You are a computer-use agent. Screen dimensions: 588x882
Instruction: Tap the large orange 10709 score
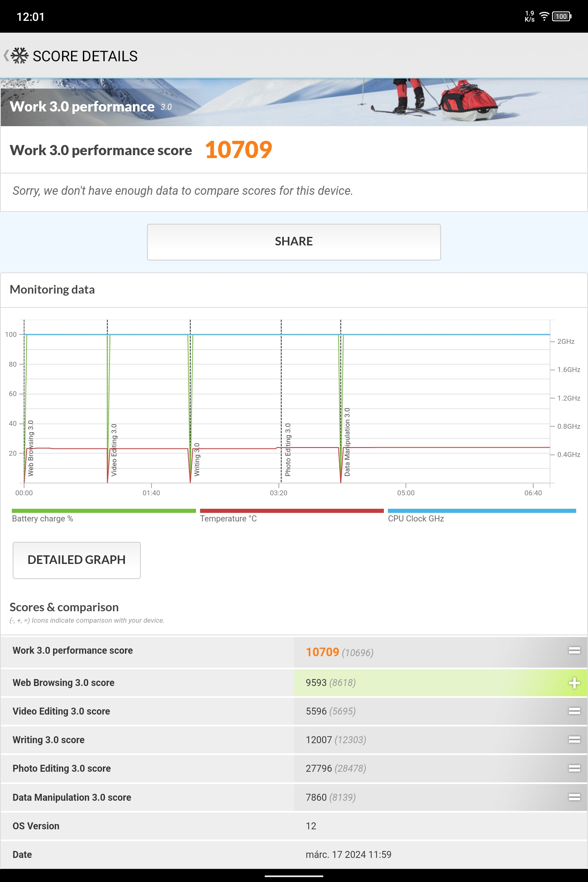coord(238,150)
